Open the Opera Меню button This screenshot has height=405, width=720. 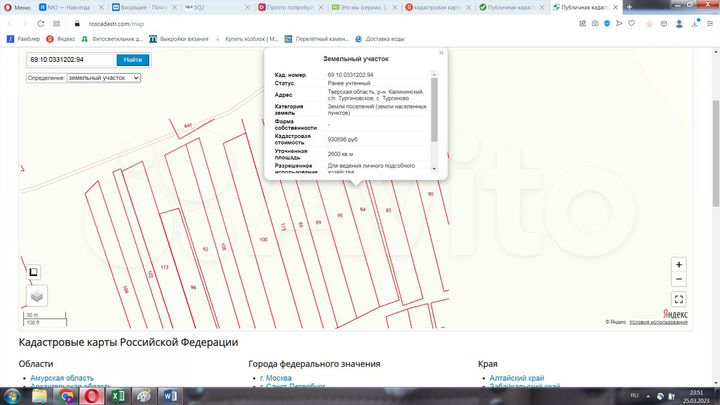[x=17, y=7]
